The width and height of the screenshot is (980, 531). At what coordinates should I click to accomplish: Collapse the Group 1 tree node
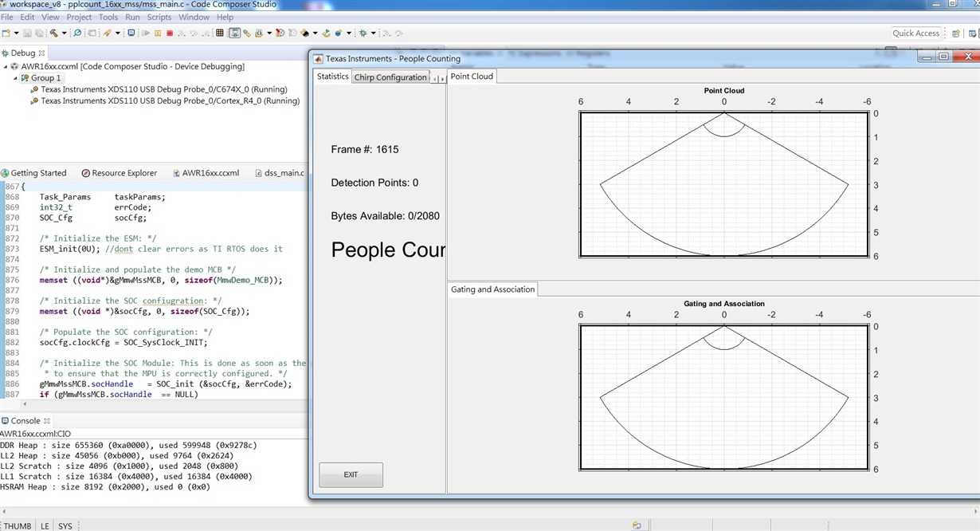pyautogui.click(x=16, y=78)
